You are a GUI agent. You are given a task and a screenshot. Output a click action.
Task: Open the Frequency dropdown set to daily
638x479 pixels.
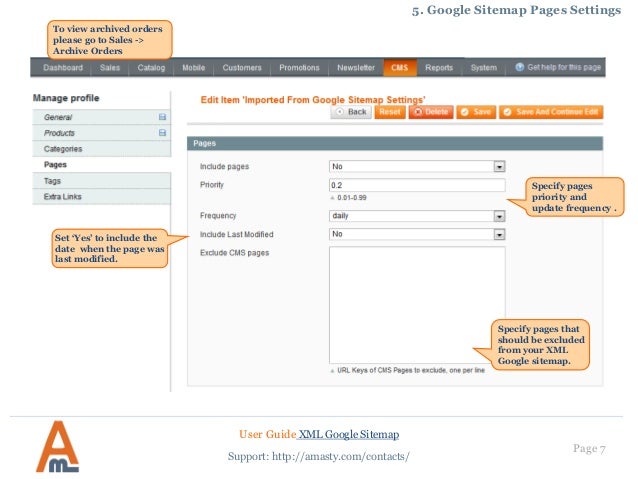417,216
